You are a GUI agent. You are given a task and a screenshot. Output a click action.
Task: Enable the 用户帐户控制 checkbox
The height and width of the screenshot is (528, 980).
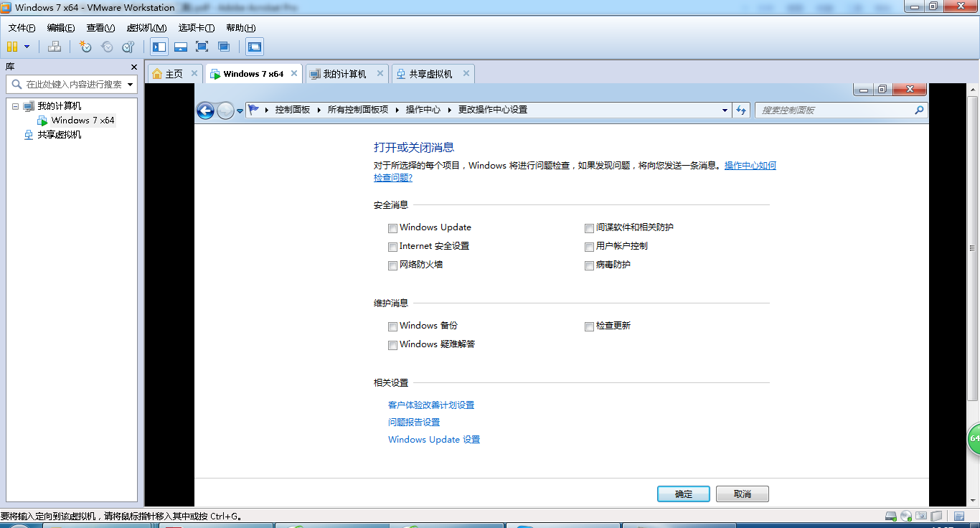coord(589,247)
